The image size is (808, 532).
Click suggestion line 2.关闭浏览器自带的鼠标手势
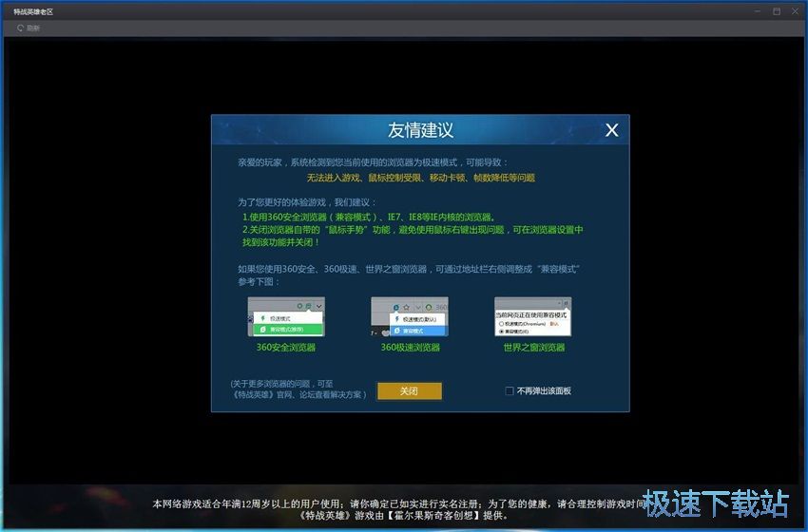(x=413, y=236)
